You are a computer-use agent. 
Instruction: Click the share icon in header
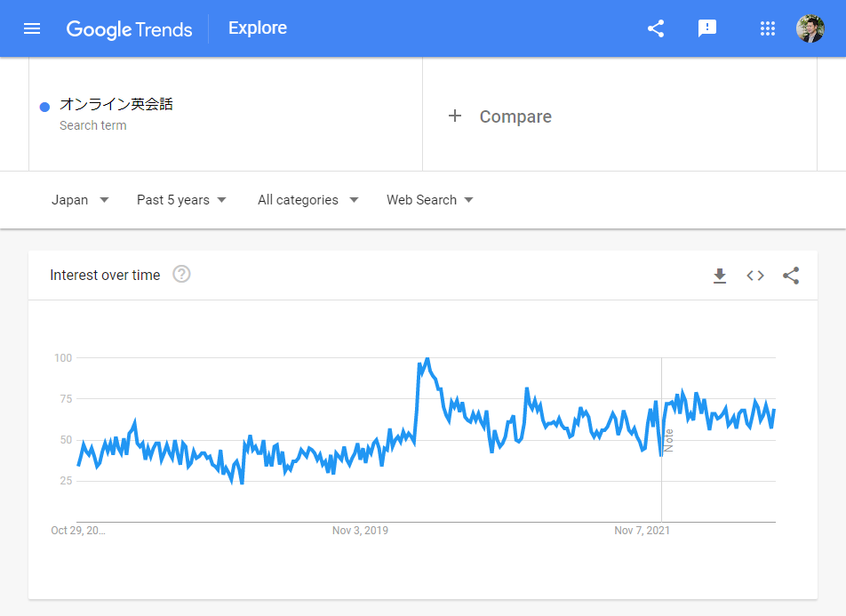(x=656, y=28)
